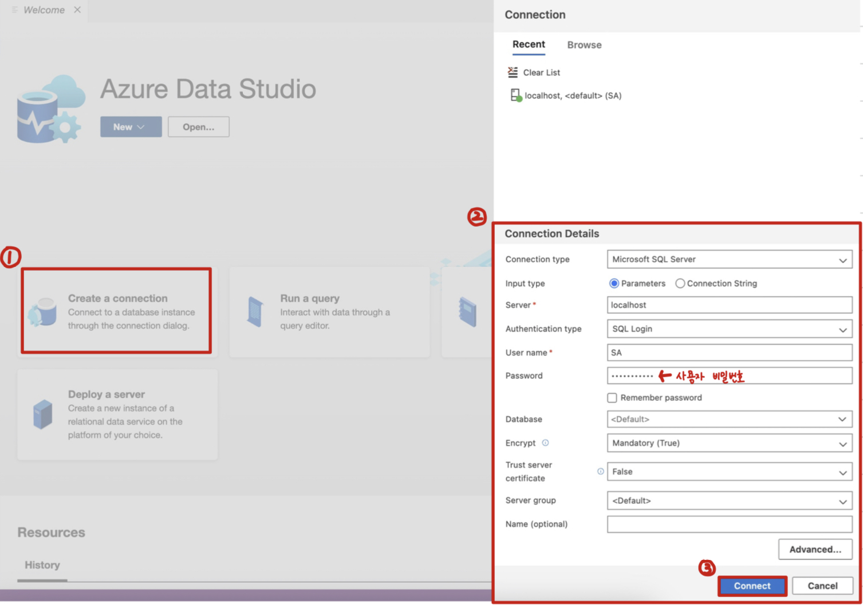
Task: Select the Parameters input type radio
Action: (614, 283)
